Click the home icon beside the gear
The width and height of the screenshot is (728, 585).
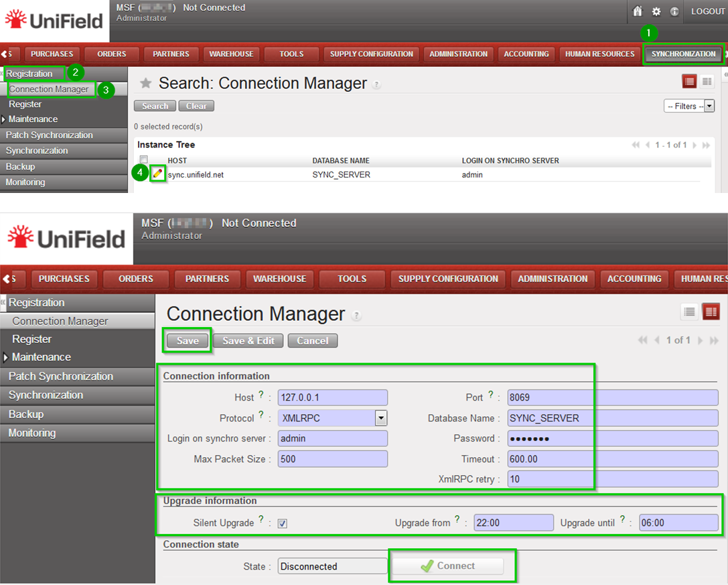[638, 11]
